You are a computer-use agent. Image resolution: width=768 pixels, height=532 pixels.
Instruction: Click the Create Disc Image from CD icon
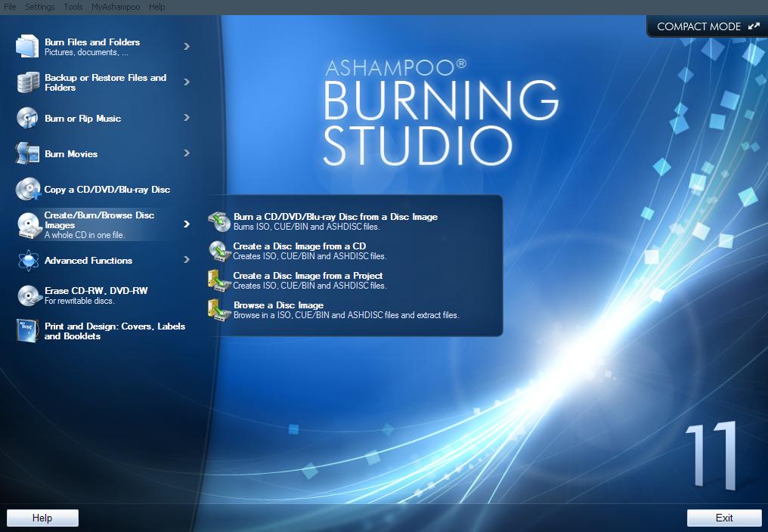219,251
